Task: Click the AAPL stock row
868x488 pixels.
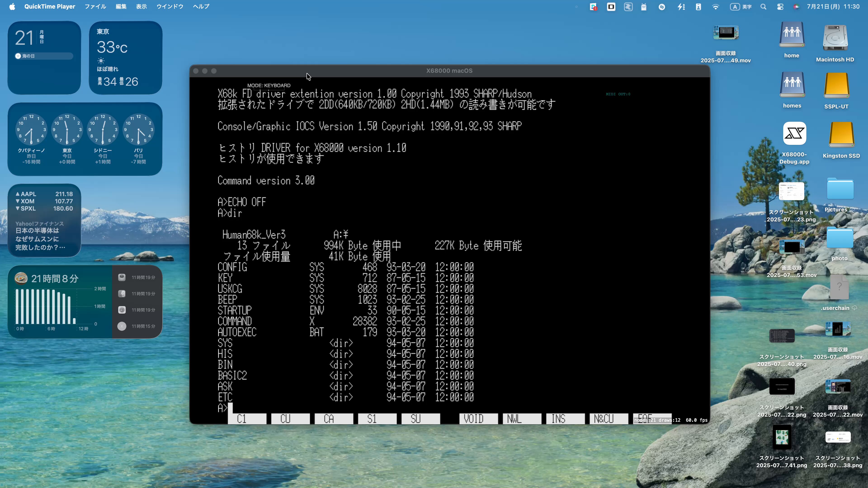Action: [x=44, y=194]
